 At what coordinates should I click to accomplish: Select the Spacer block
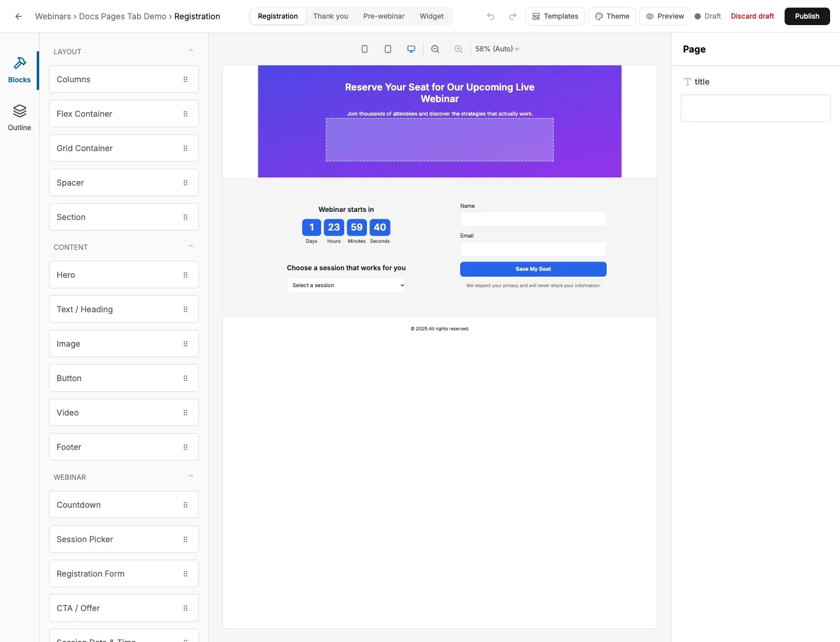point(124,183)
